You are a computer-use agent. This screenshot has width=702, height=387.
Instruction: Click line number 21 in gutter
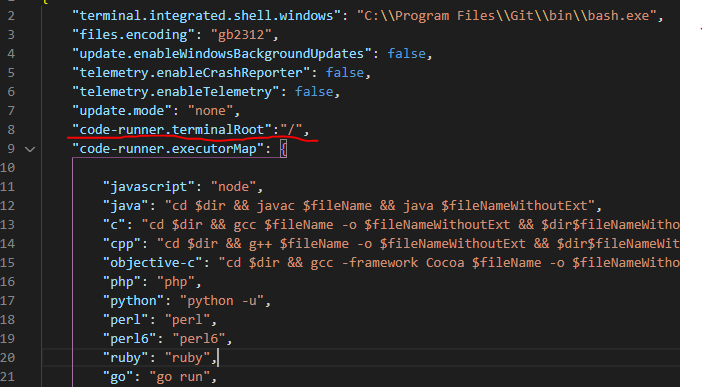(7, 377)
